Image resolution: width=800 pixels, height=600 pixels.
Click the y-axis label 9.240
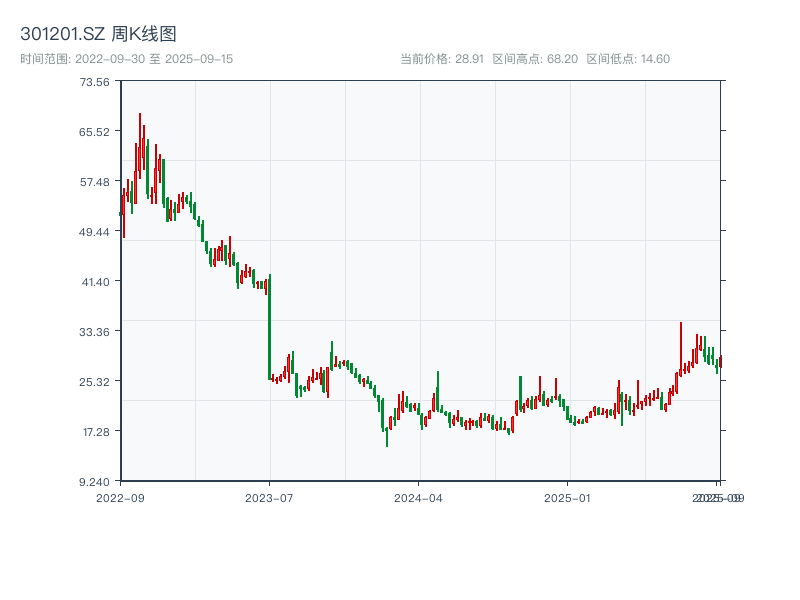[94, 482]
